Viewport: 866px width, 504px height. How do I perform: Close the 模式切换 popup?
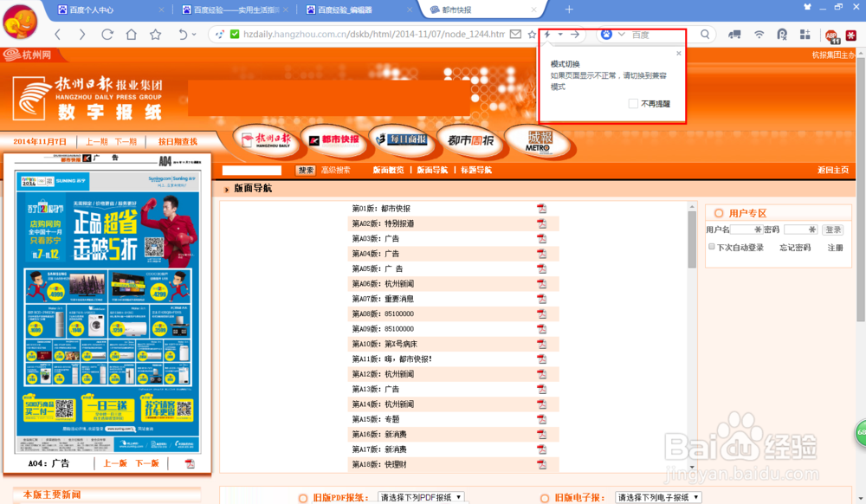(679, 53)
